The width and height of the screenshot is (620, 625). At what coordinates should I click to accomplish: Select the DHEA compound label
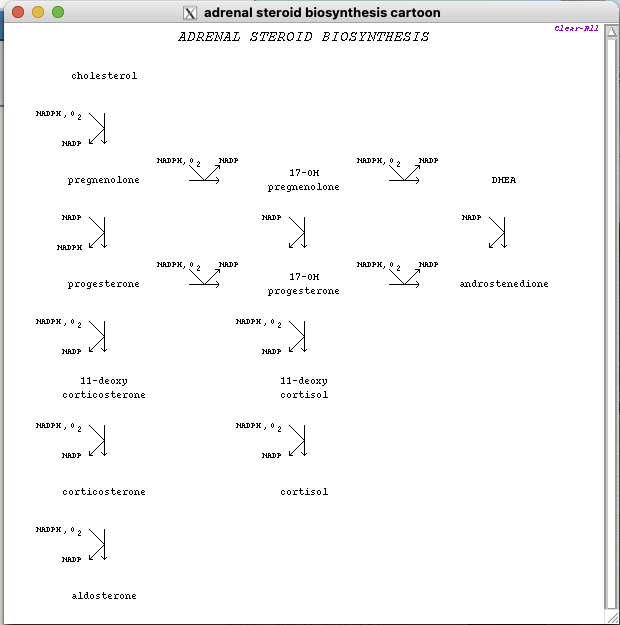pyautogui.click(x=504, y=180)
